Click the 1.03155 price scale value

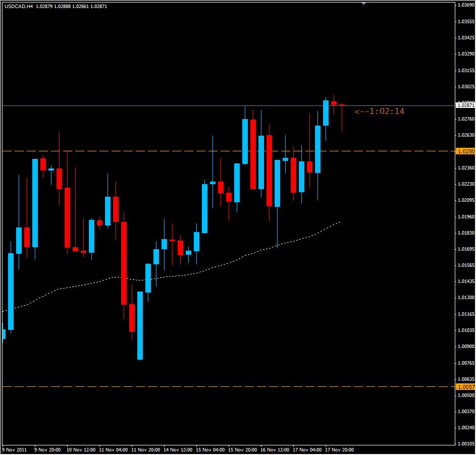click(x=466, y=71)
